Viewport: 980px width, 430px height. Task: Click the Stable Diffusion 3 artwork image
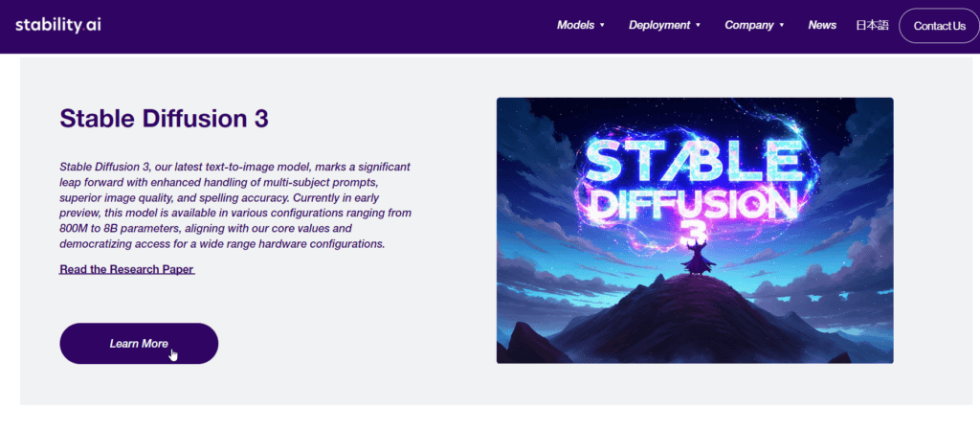[x=695, y=230]
